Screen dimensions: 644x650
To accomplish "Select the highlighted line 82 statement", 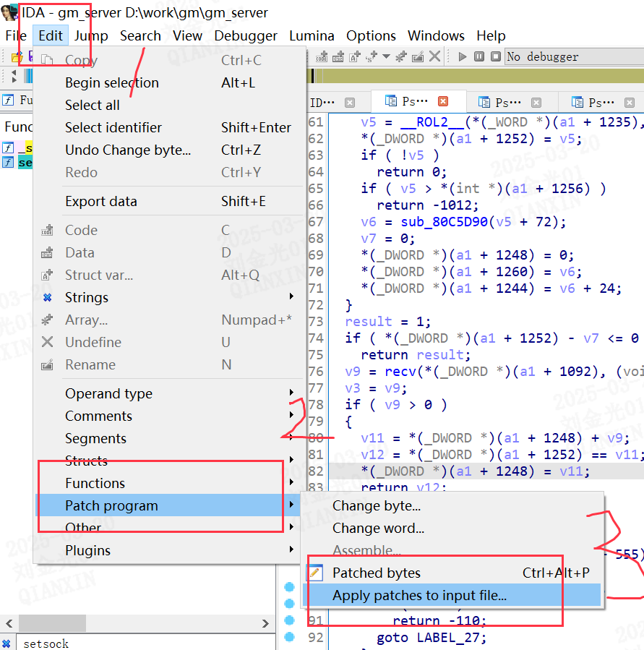I will click(474, 471).
